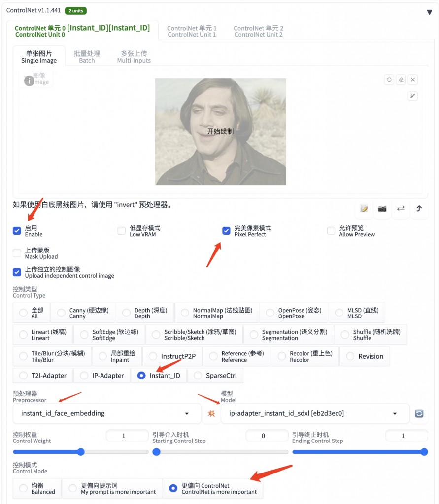Select the All control type
This screenshot has height=504, width=439.
click(32, 313)
